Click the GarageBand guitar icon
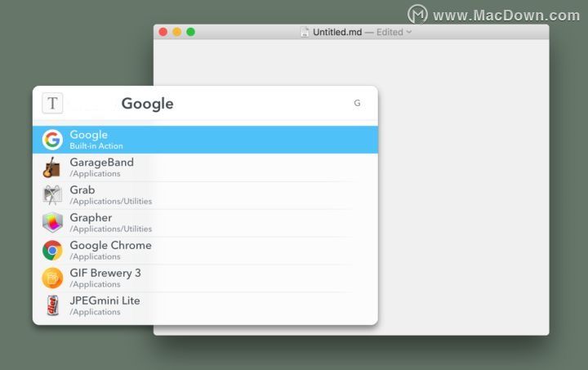Image resolution: width=588 pixels, height=370 pixels. point(52,167)
